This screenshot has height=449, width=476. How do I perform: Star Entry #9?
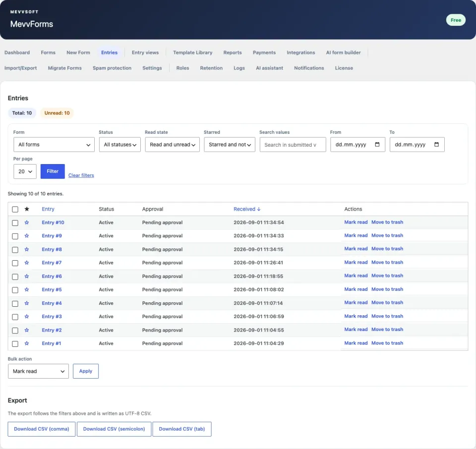tap(27, 236)
